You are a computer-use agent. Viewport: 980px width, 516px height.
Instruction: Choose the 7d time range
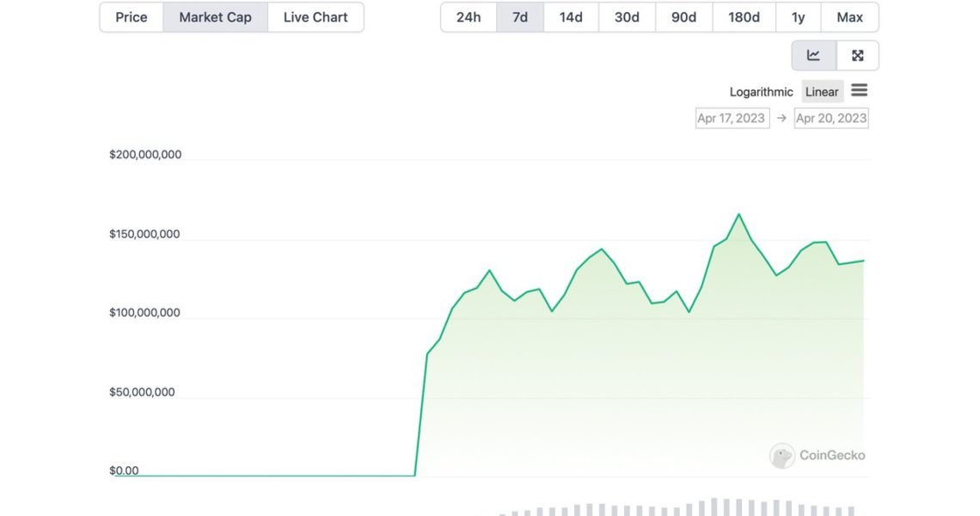(520, 17)
